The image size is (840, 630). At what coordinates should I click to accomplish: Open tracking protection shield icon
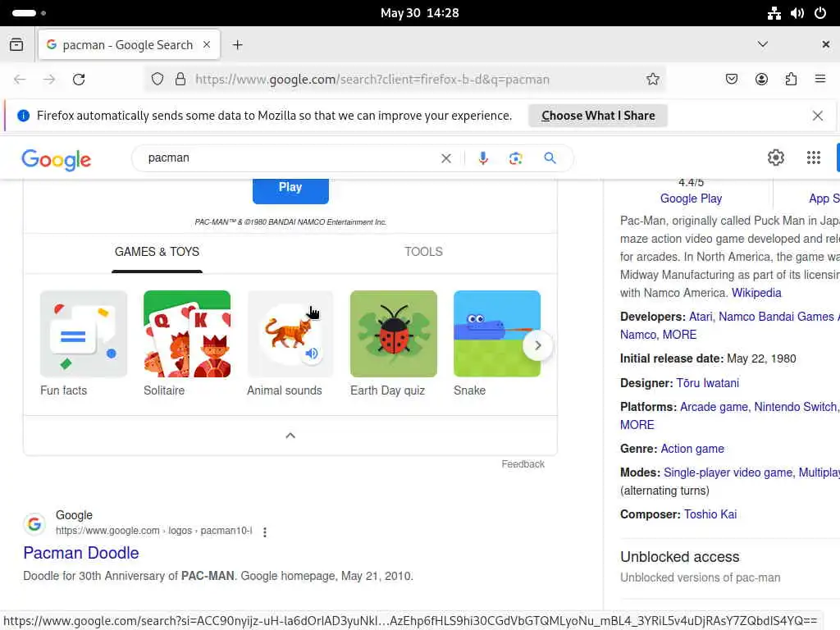point(157,80)
